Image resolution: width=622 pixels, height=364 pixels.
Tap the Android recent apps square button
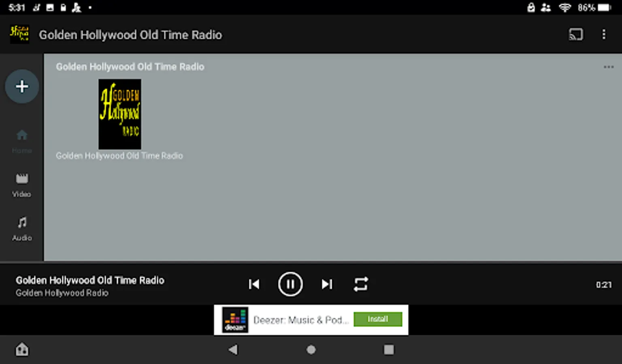(389, 349)
